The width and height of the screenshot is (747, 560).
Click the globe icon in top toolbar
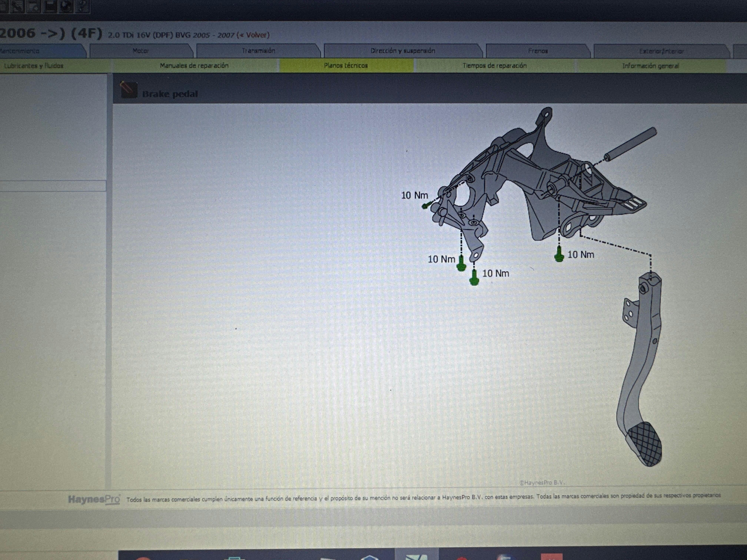coord(66,6)
